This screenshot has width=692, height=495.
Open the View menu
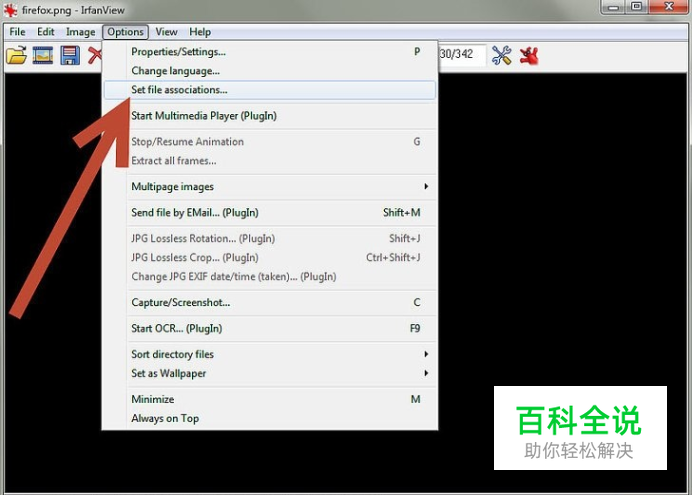[x=166, y=32]
